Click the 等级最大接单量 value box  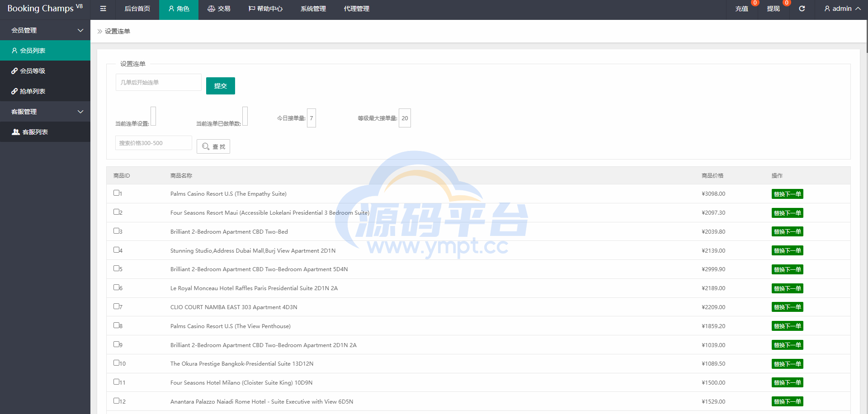(x=405, y=118)
